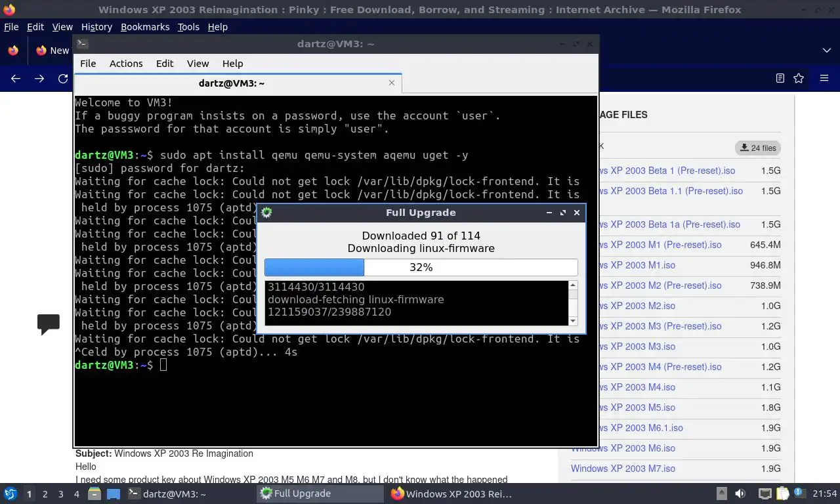Open XP 2003 Beta 1a (Pre-reset).iso link
Image resolution: width=840 pixels, height=504 pixels.
(x=669, y=224)
